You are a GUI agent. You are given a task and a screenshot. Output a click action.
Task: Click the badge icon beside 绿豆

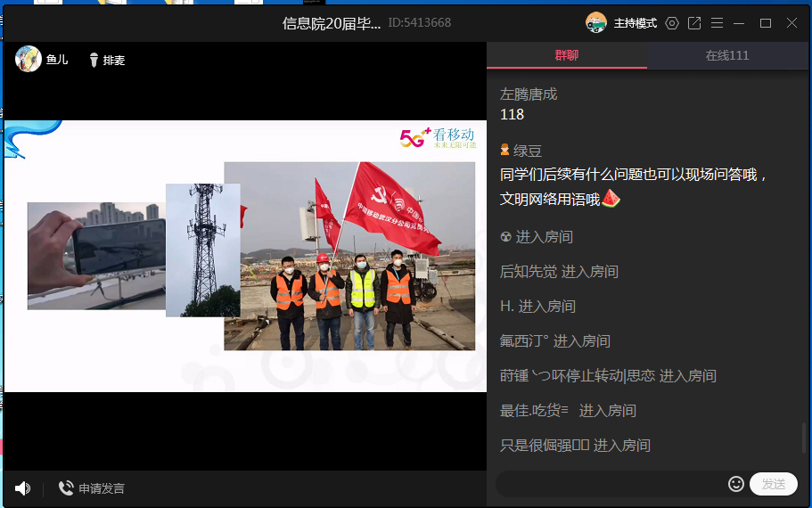[504, 151]
